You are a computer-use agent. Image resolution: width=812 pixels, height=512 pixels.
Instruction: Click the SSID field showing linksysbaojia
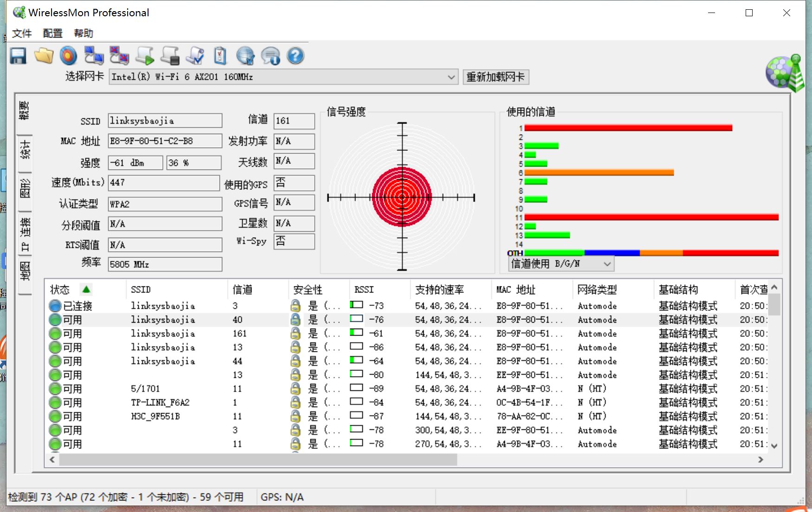tap(165, 121)
